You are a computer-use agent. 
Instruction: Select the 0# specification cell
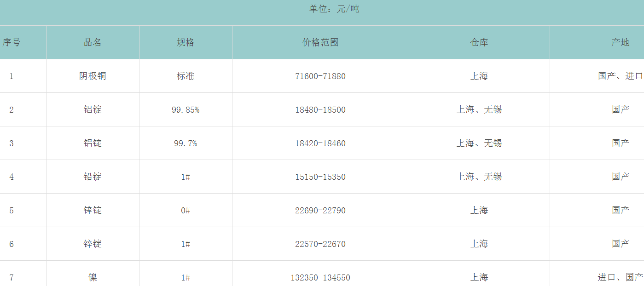coord(186,211)
